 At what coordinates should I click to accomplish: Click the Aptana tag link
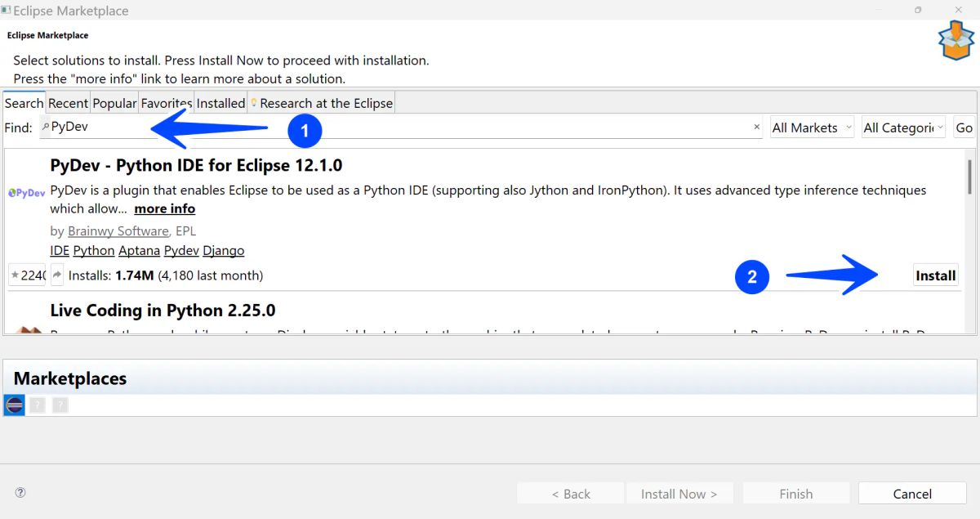tap(140, 251)
